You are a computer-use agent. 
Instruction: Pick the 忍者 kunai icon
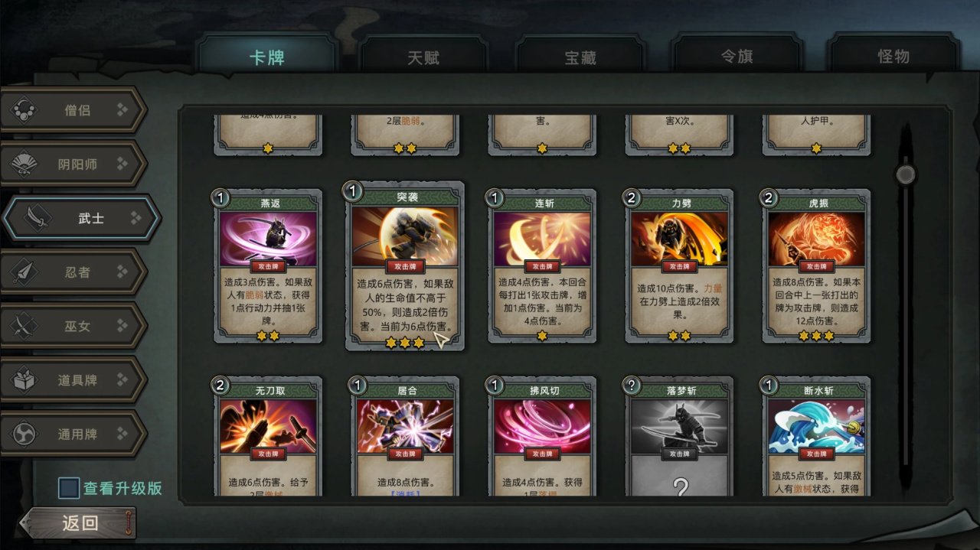[24, 272]
